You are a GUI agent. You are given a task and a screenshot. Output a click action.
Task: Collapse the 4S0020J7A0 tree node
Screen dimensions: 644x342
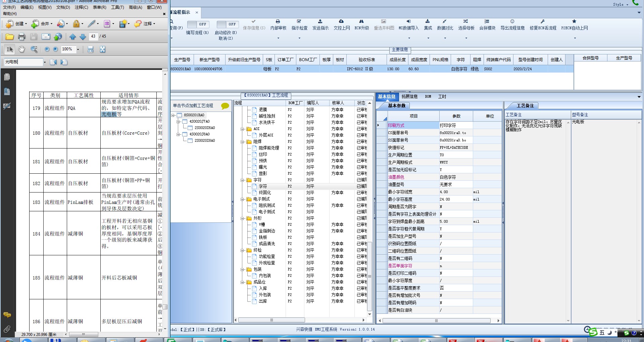(179, 122)
